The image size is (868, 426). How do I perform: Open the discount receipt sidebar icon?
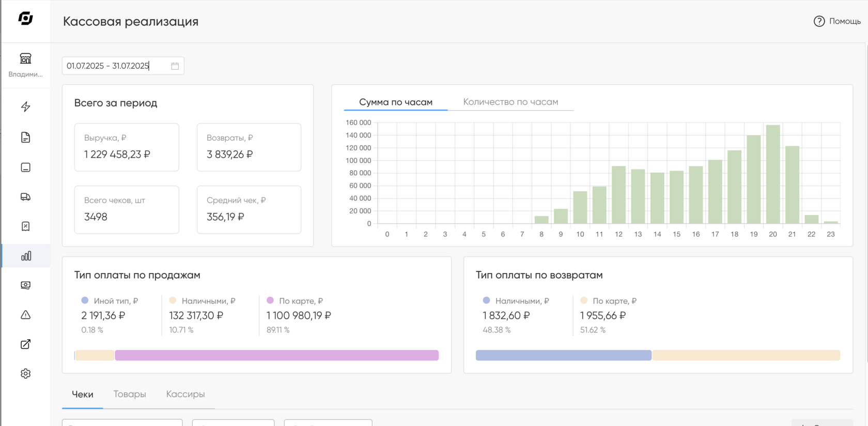[x=25, y=226]
